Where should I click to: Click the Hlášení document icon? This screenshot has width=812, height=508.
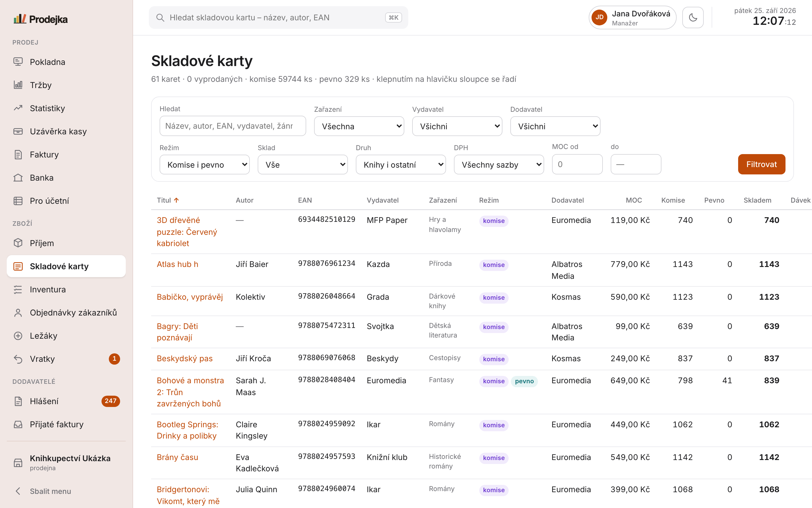click(18, 401)
